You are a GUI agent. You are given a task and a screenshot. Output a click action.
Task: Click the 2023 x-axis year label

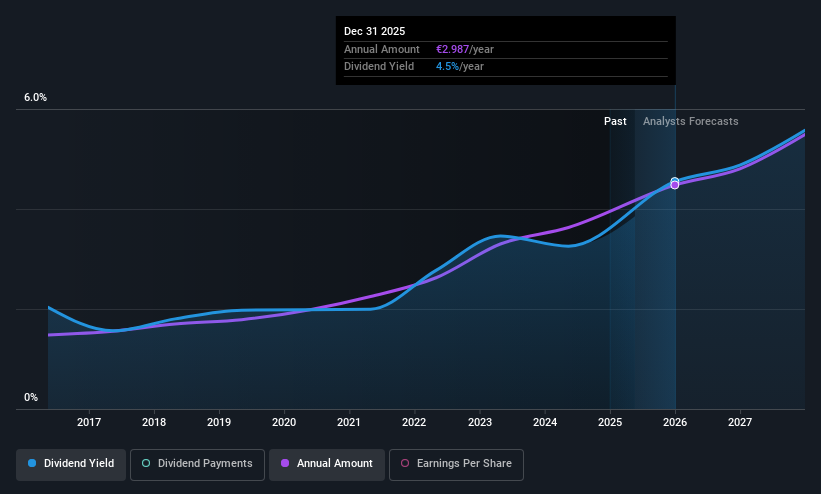480,422
